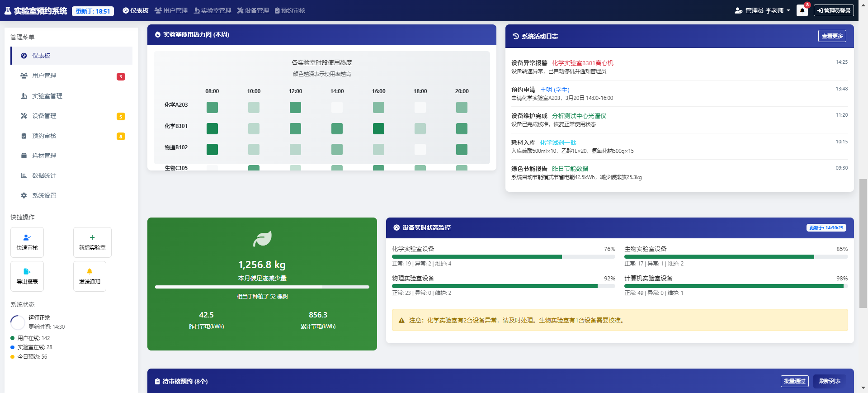The height and width of the screenshot is (393, 868).
Task: Open the 分析测试中心光谱仪 log link
Action: coord(579,116)
